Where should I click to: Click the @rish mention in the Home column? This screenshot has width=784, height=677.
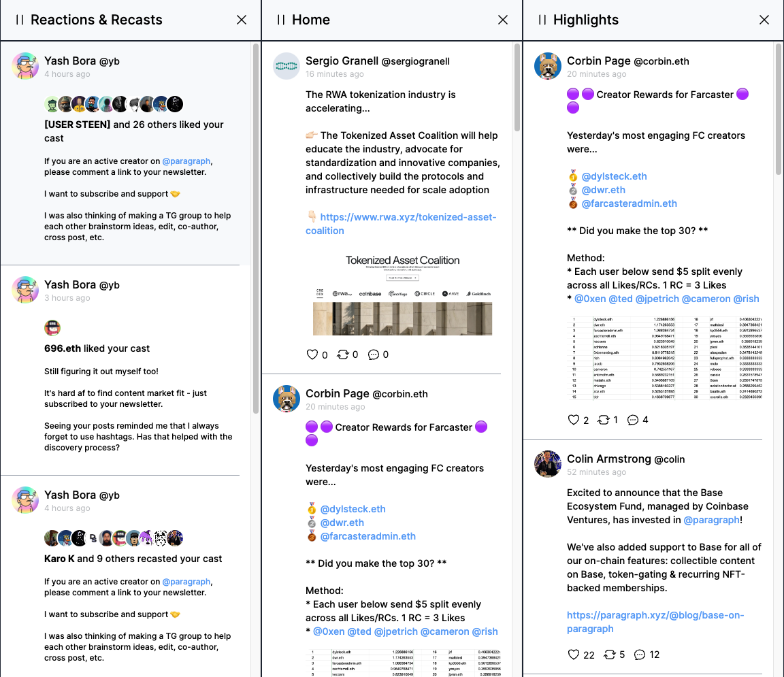point(485,631)
